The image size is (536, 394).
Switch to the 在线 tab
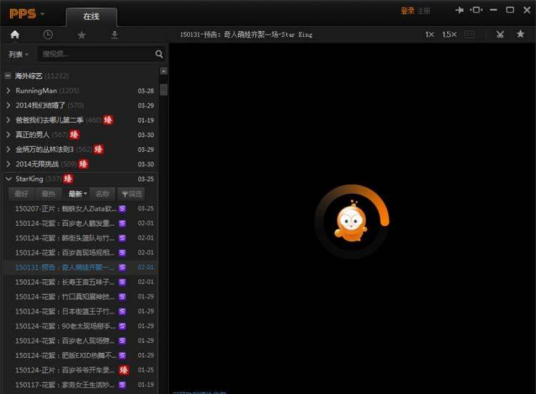tap(91, 16)
